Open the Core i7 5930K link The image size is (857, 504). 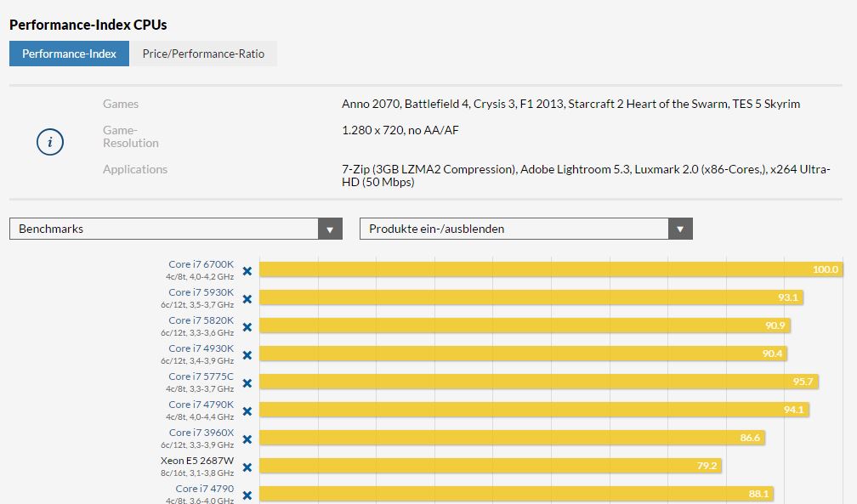(x=201, y=292)
